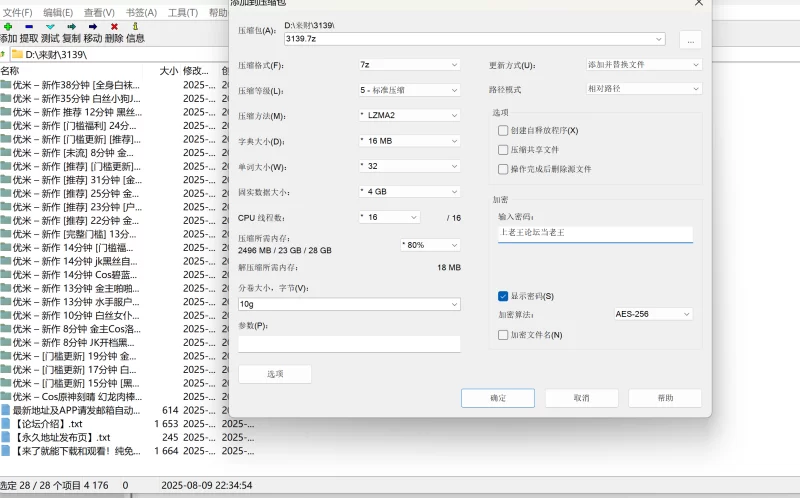Open the 编辑(E) menu

pos(58,13)
